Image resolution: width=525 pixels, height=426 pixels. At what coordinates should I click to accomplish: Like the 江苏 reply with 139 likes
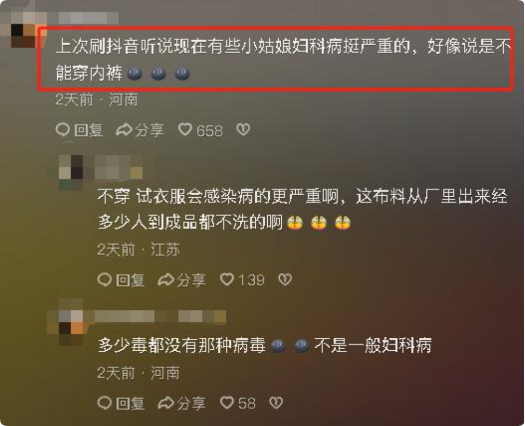227,279
